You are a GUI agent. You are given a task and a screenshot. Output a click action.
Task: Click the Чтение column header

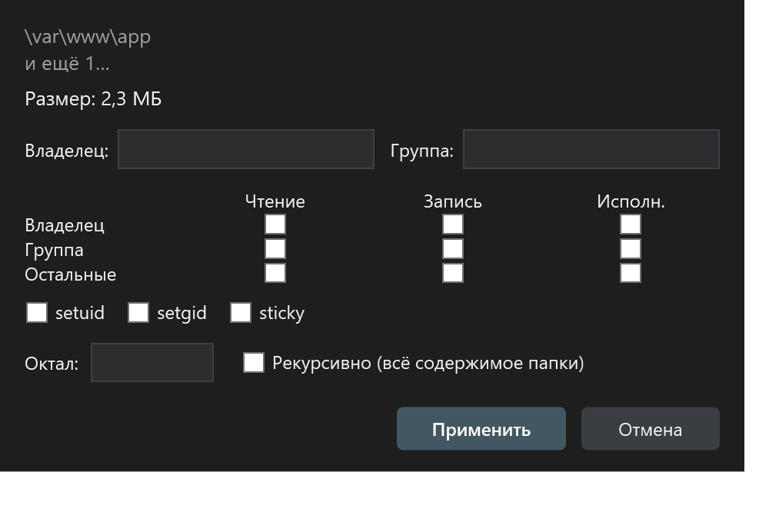tap(275, 201)
